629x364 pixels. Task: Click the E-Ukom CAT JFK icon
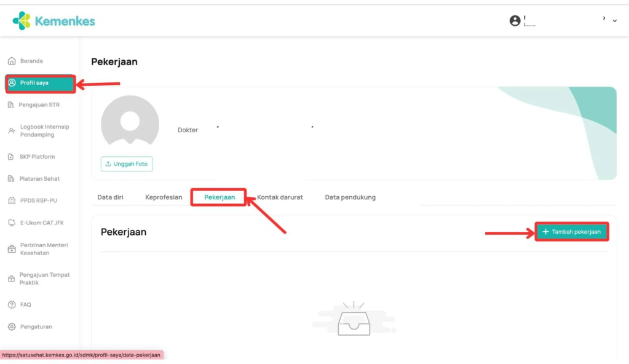pyautogui.click(x=11, y=223)
